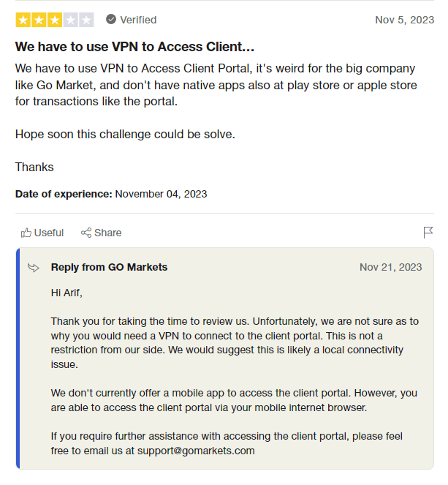The image size is (448, 485).
Task: Click the "Hope soon this challenge could be solve." line
Action: [x=125, y=135]
